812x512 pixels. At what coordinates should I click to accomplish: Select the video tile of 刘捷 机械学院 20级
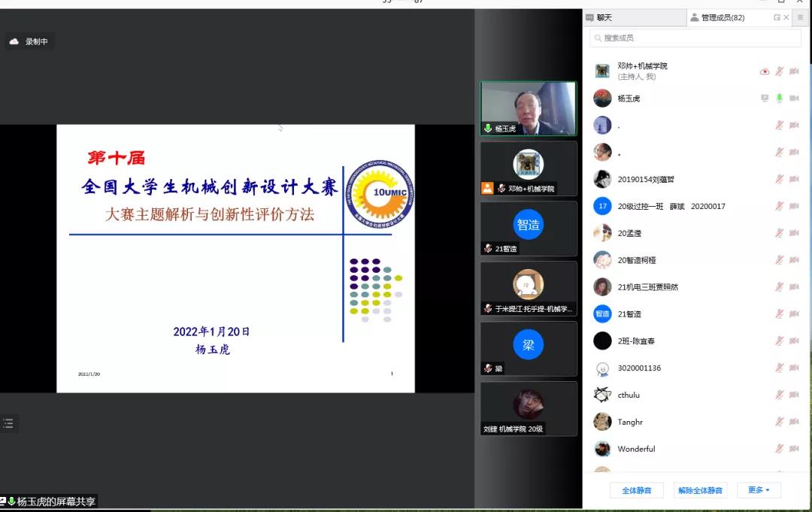pos(529,408)
